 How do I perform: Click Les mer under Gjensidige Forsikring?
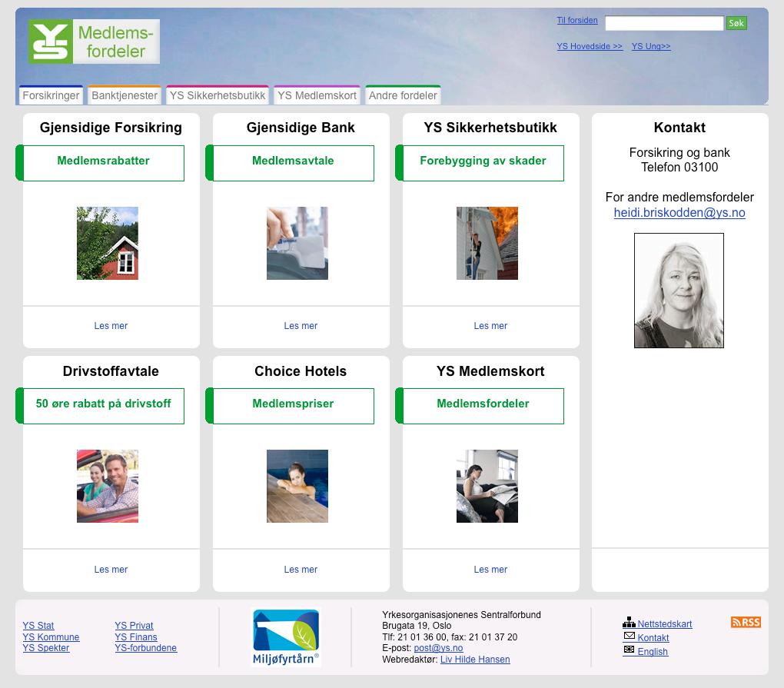point(111,325)
